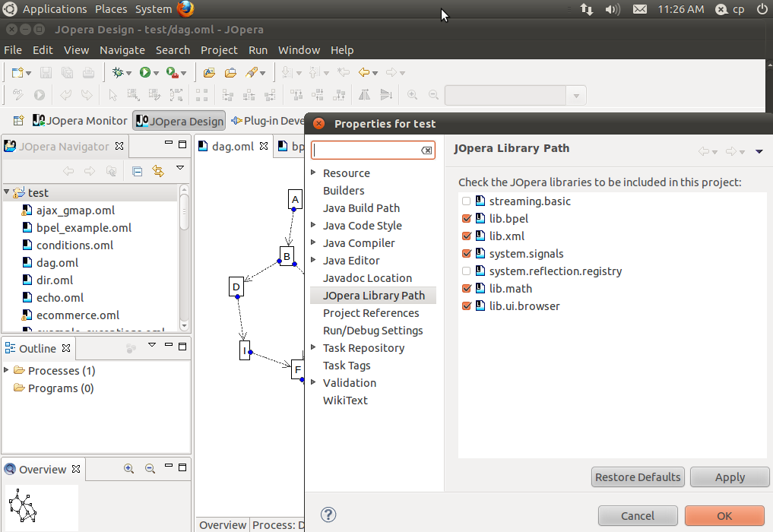This screenshot has width=773, height=532.
Task: Open the Applications menu in top panel
Action: [x=55, y=9]
